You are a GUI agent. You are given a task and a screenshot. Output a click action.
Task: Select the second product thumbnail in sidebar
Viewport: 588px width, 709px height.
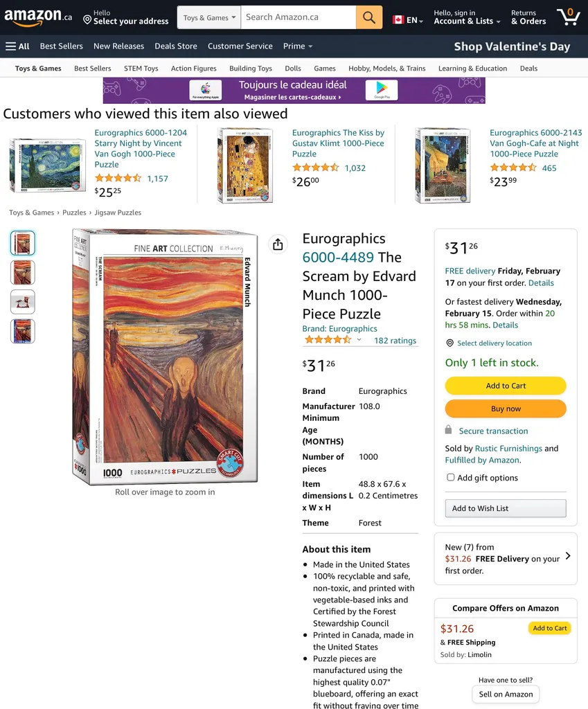coord(22,273)
